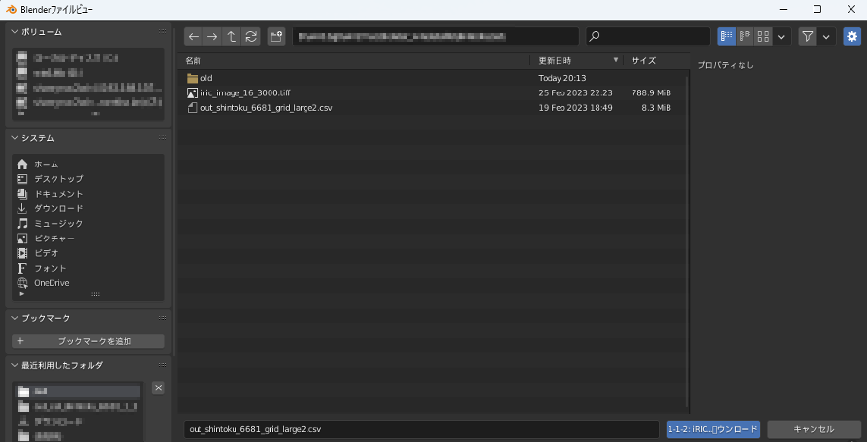Maximize the Blender file view window
Viewport: 868px width, 442px height.
(817, 9)
